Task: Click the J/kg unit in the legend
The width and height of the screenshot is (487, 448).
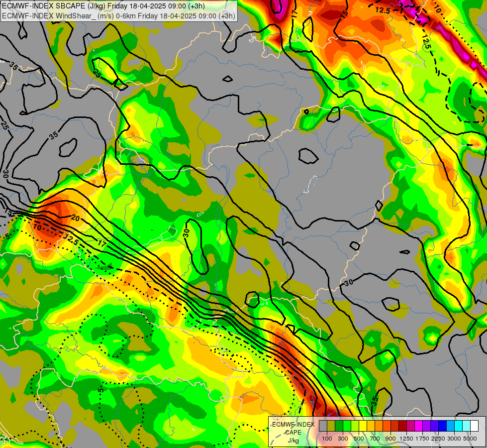Action: tap(293, 441)
